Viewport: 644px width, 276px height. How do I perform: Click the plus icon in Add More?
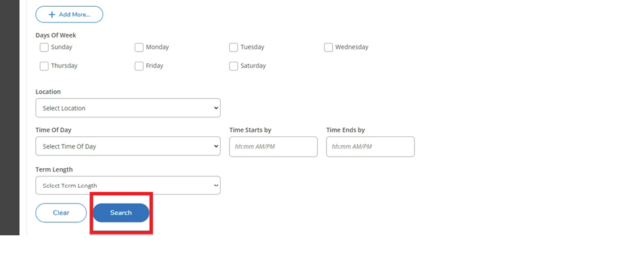52,14
